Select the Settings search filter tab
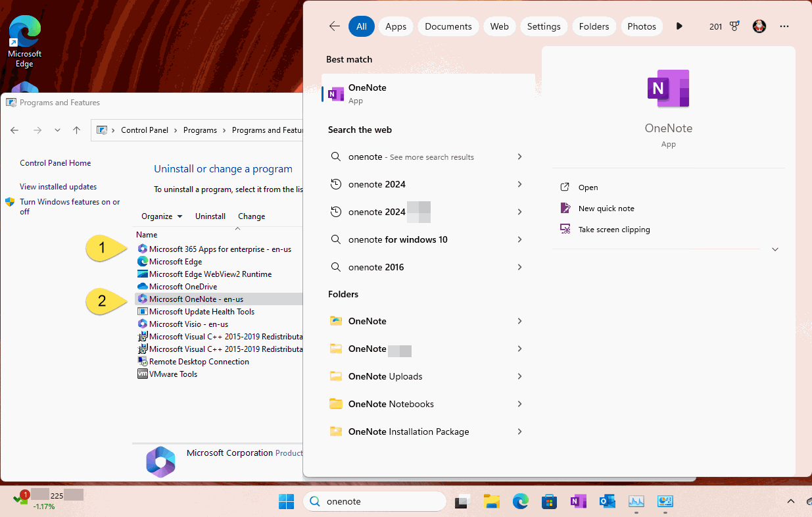This screenshot has width=812, height=517. (544, 26)
